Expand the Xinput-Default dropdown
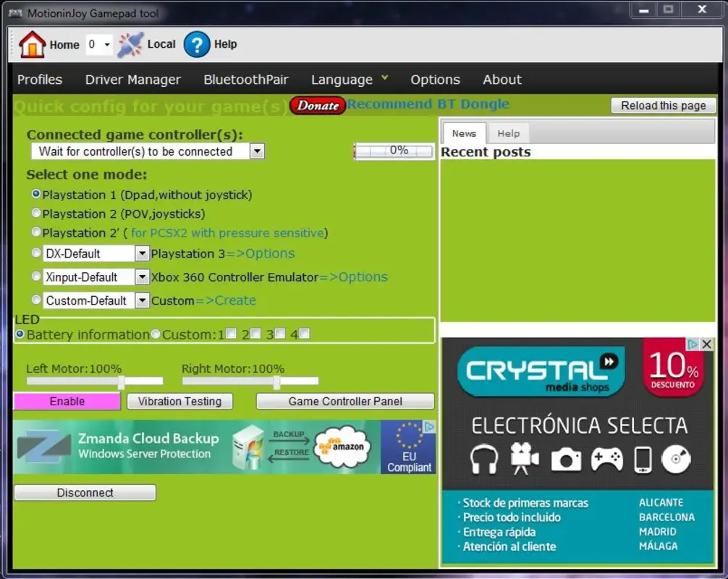The width and height of the screenshot is (728, 579). [x=142, y=276]
